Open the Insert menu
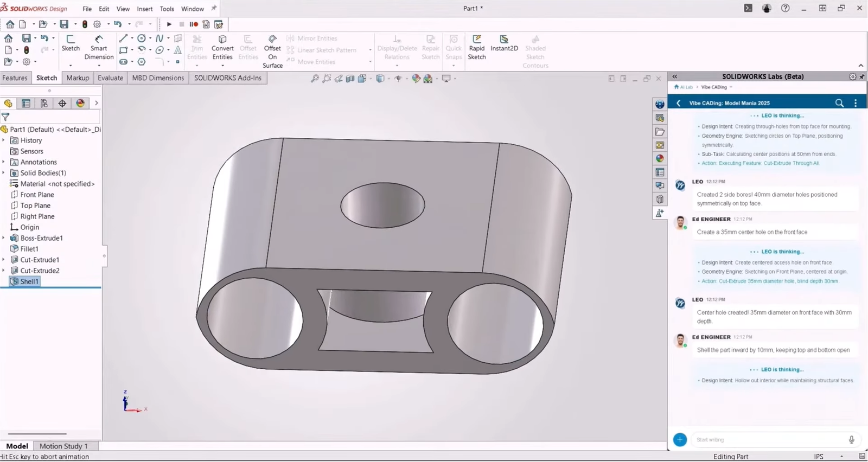This screenshot has width=868, height=462. pos(144,9)
